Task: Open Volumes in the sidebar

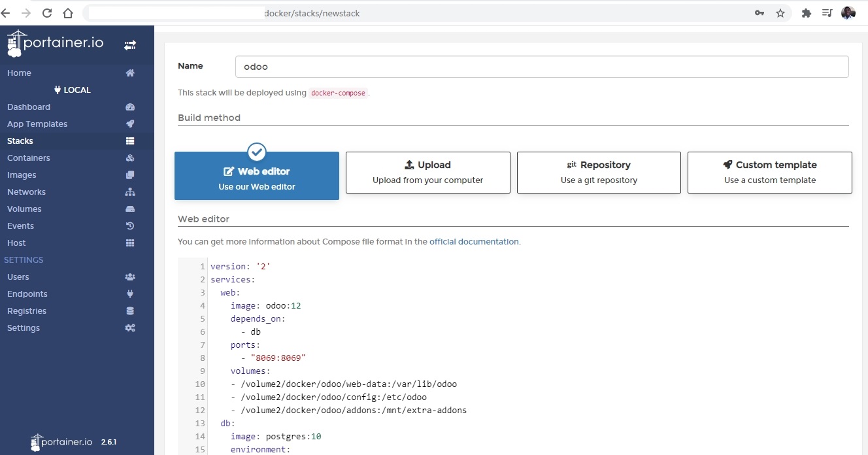Action: coord(24,209)
